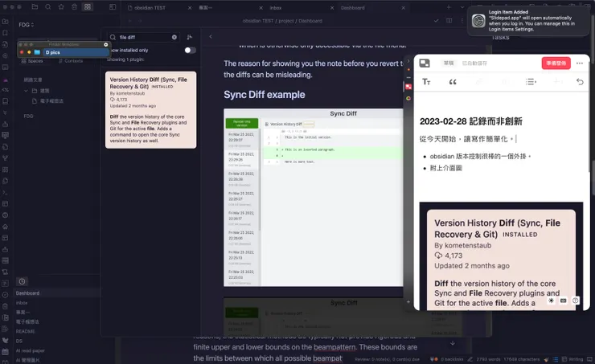This screenshot has width=595, height=364.
Task: Open the Contexts tab in the sidebar
Action: 71,61
